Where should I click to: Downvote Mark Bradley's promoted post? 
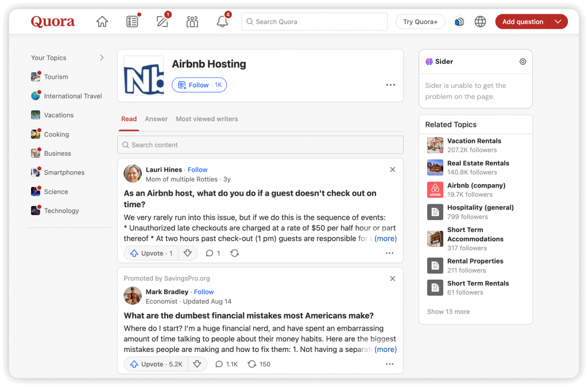coord(197,364)
